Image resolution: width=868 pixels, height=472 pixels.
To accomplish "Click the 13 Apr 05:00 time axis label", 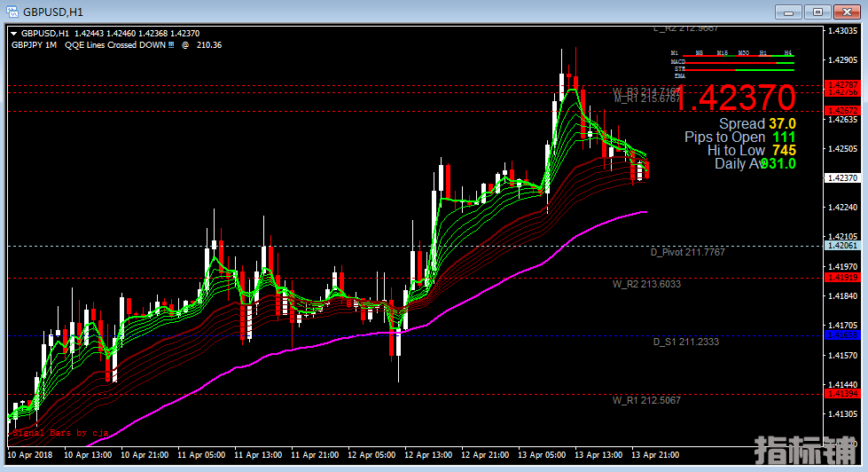I will click(x=542, y=455).
